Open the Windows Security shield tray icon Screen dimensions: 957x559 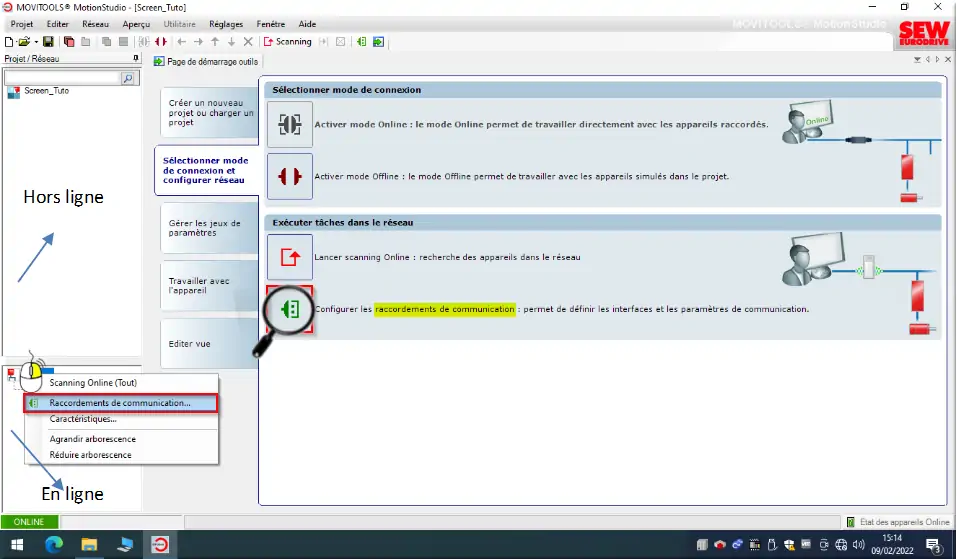click(x=789, y=545)
